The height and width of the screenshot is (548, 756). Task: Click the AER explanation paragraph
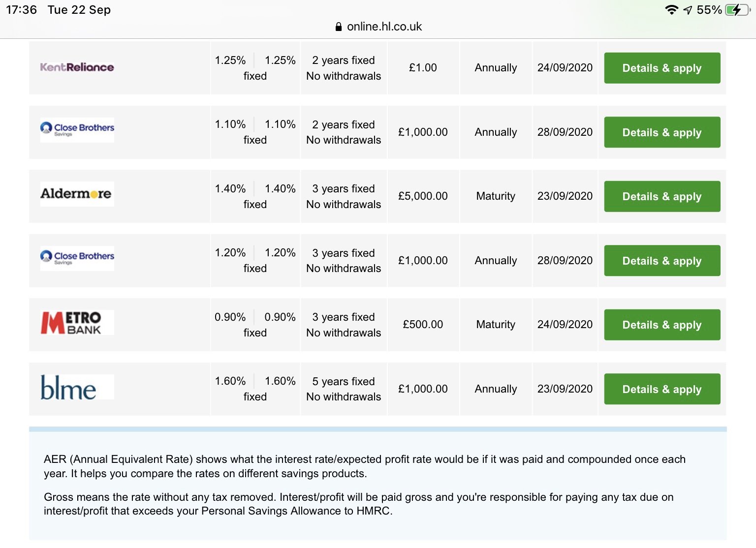[x=364, y=466]
